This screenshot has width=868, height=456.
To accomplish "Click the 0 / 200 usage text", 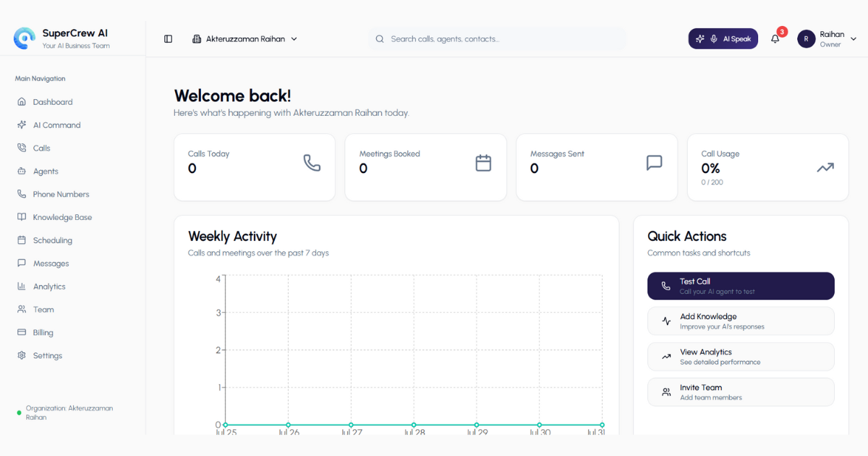I will 712,182.
